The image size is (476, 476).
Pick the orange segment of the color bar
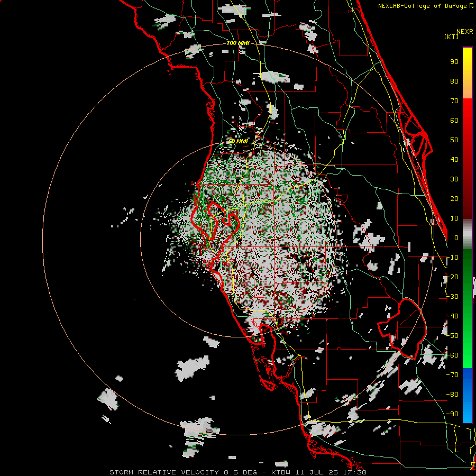467,89
